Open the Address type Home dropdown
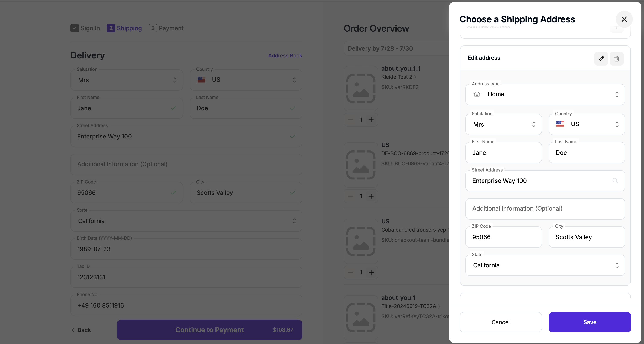This screenshot has height=344, width=644. pyautogui.click(x=545, y=95)
